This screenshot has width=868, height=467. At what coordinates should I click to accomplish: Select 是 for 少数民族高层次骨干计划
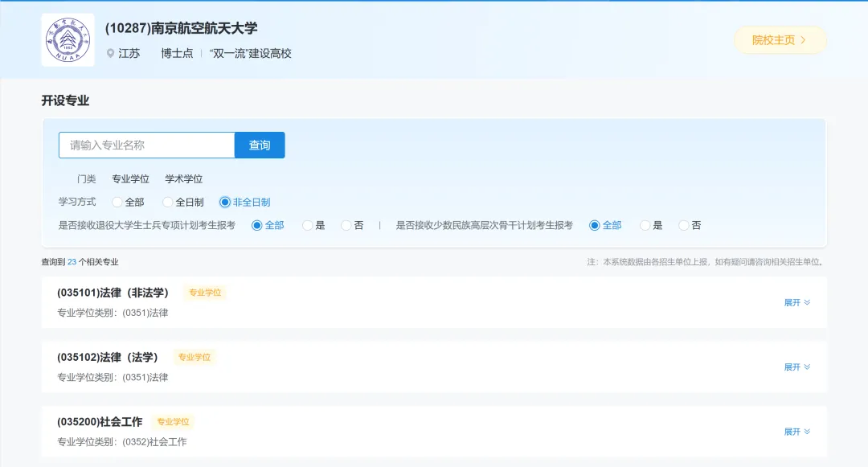(x=651, y=225)
